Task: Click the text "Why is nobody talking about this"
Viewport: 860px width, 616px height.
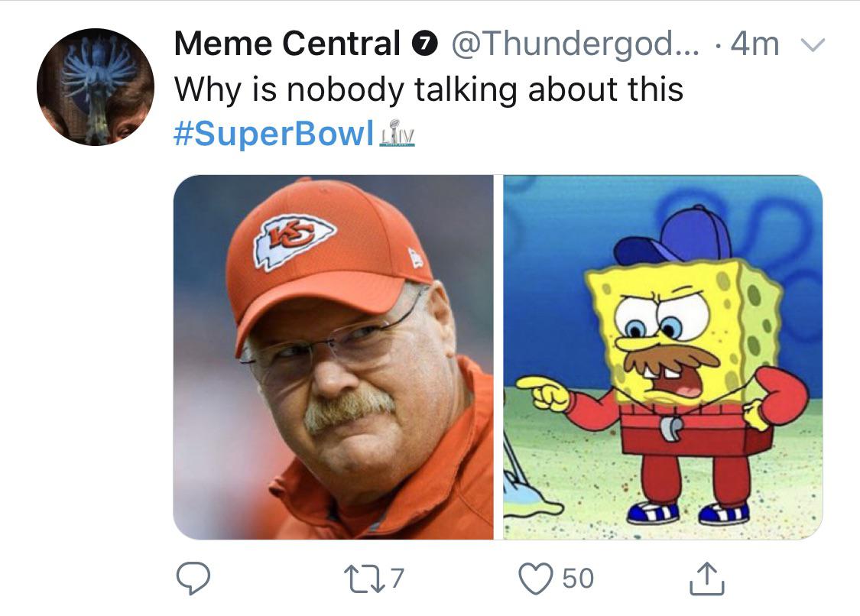Action: click(428, 89)
